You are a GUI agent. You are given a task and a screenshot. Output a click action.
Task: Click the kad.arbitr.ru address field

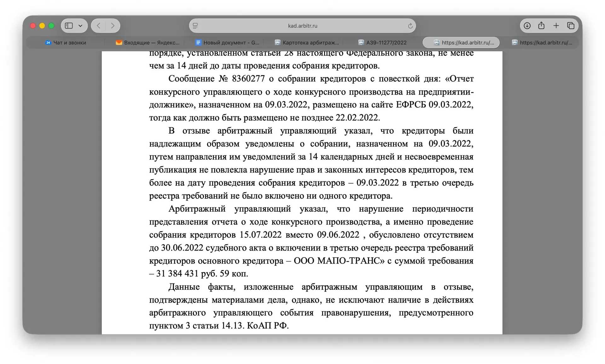tap(302, 26)
